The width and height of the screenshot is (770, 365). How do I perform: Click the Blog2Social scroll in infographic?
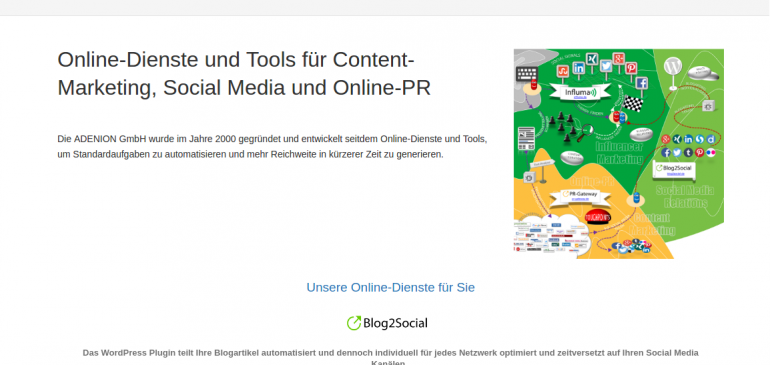pyautogui.click(x=674, y=170)
